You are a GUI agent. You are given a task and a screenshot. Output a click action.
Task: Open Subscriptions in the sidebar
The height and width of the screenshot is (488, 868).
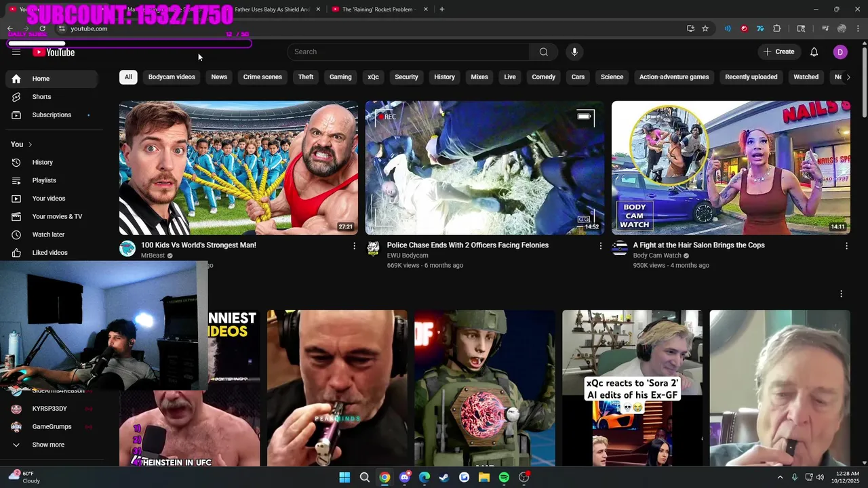tap(52, 115)
